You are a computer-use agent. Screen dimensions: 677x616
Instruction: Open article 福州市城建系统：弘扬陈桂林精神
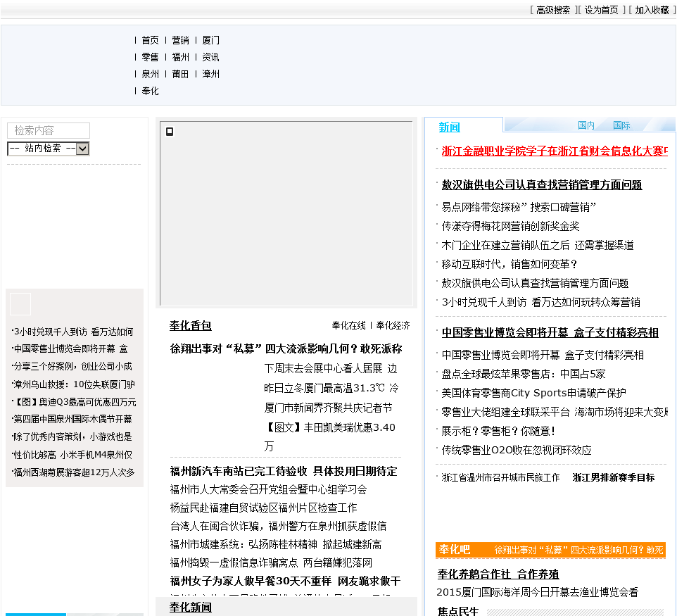pos(275,544)
